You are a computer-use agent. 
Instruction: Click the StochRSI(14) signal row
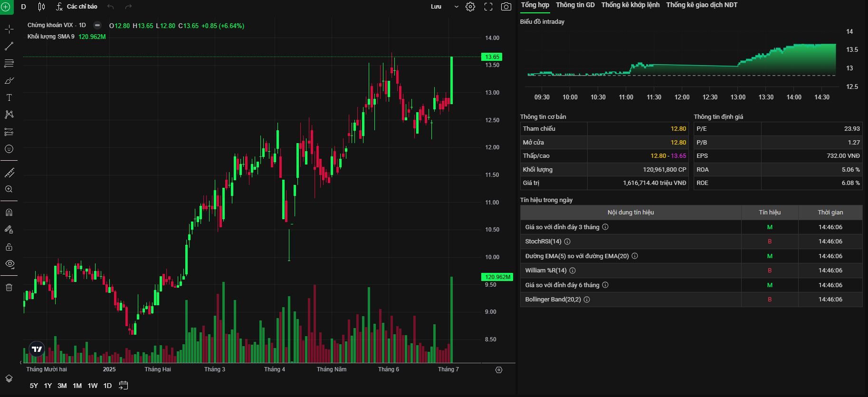[691, 242]
